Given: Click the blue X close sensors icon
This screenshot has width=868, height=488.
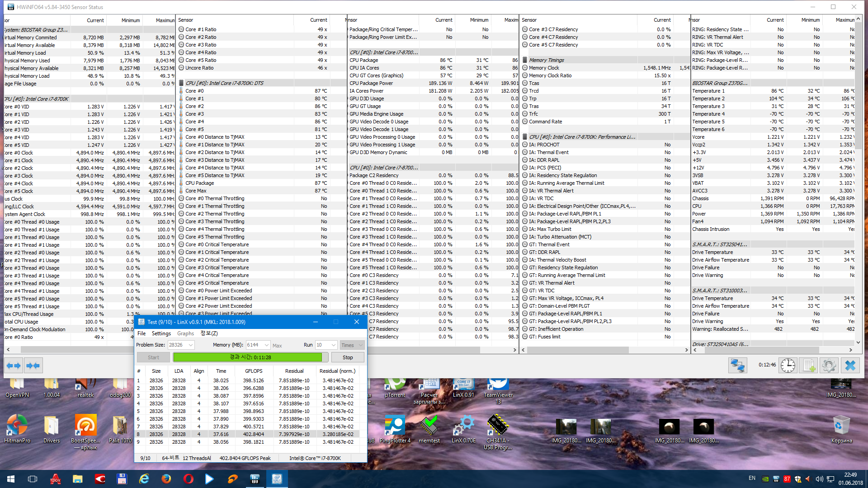Looking at the screenshot, I should 850,366.
